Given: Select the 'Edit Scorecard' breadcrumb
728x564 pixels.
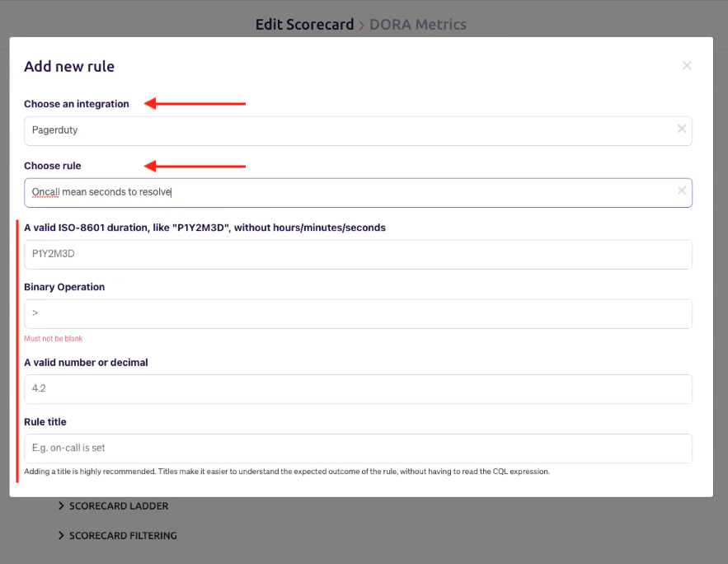Looking at the screenshot, I should pyautogui.click(x=304, y=24).
